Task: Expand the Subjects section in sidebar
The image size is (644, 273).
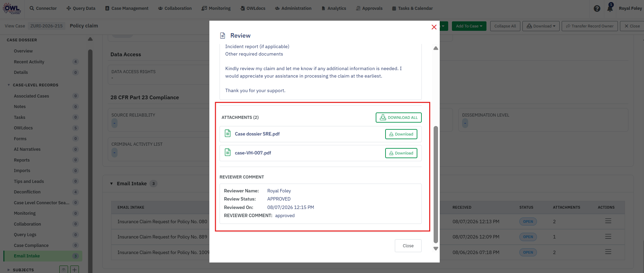Action: click(8, 270)
